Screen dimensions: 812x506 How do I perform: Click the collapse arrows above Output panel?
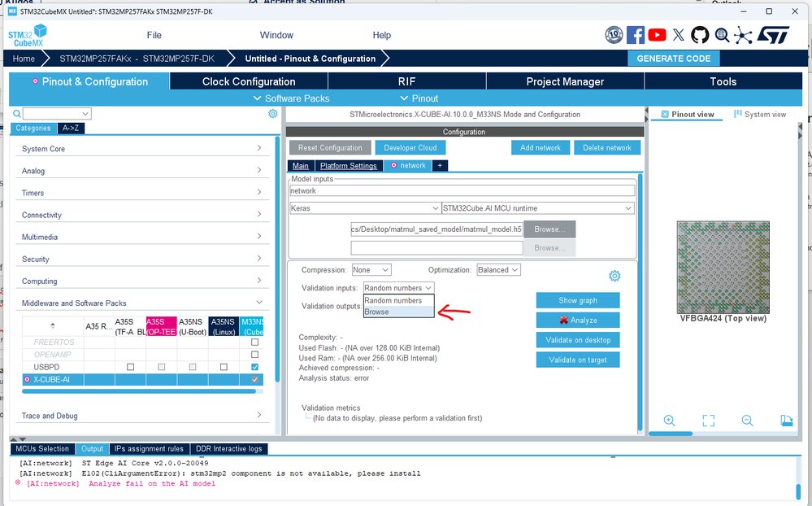pos(18,439)
